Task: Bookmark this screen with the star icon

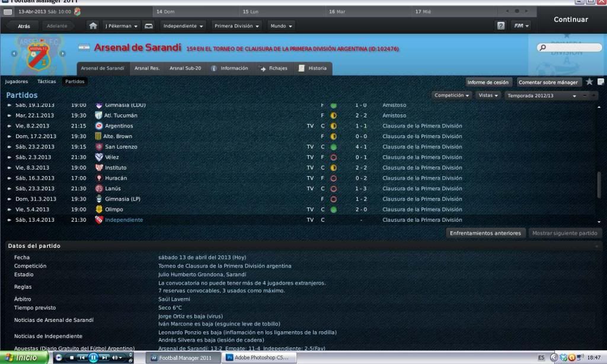Action: click(589, 82)
